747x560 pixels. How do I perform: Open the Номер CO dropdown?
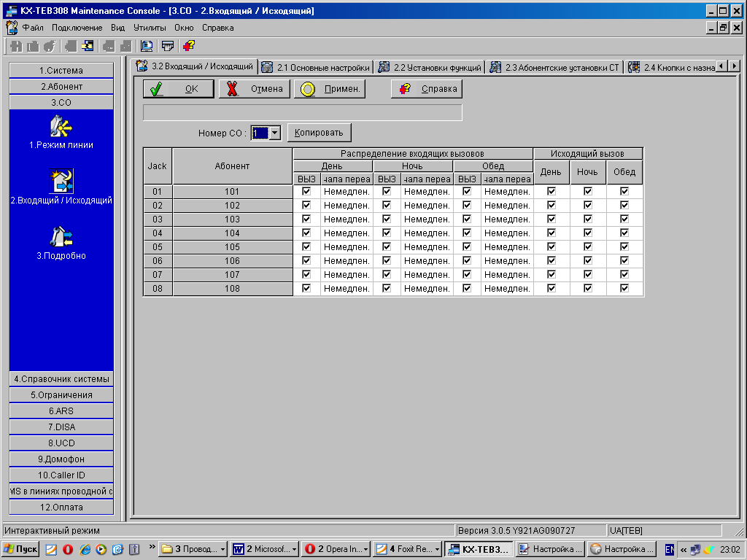(x=275, y=133)
